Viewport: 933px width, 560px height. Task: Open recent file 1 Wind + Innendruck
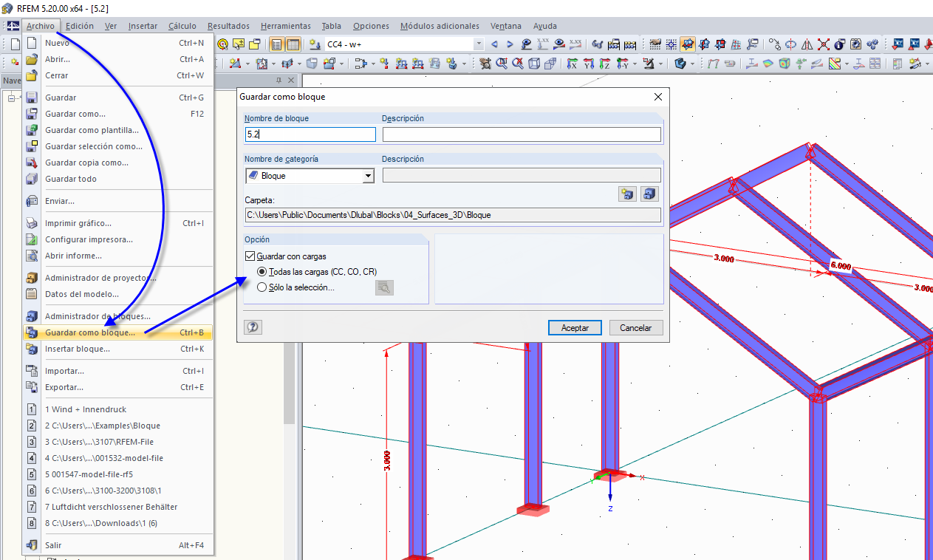click(x=118, y=409)
